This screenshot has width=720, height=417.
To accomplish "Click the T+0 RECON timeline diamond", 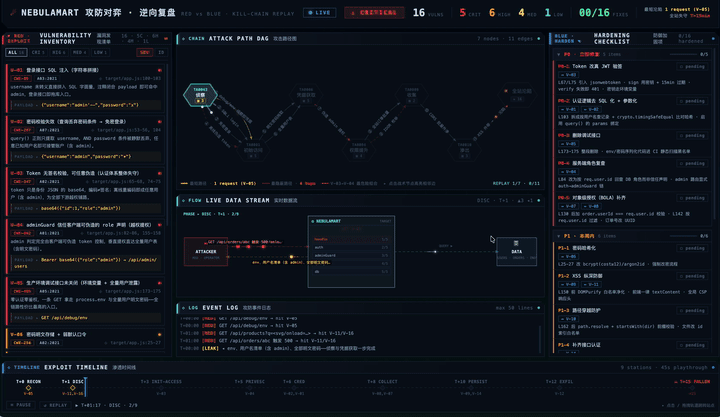I will 28,388.
